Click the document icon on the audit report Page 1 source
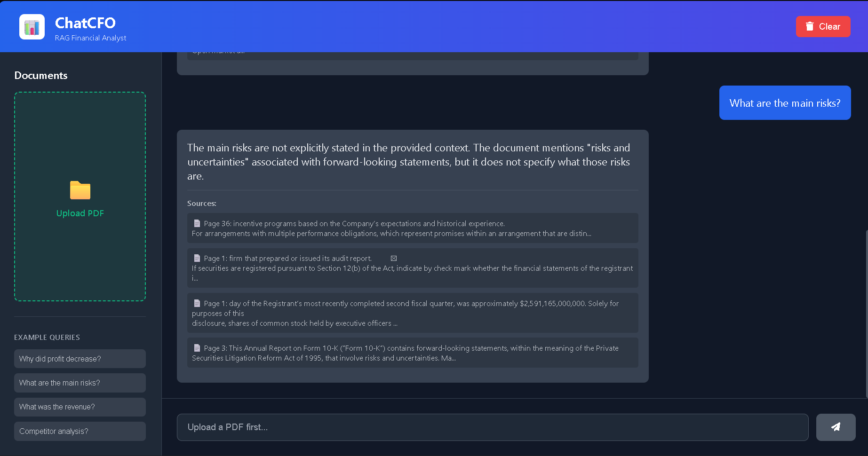Viewport: 868px width, 456px height. click(x=197, y=258)
